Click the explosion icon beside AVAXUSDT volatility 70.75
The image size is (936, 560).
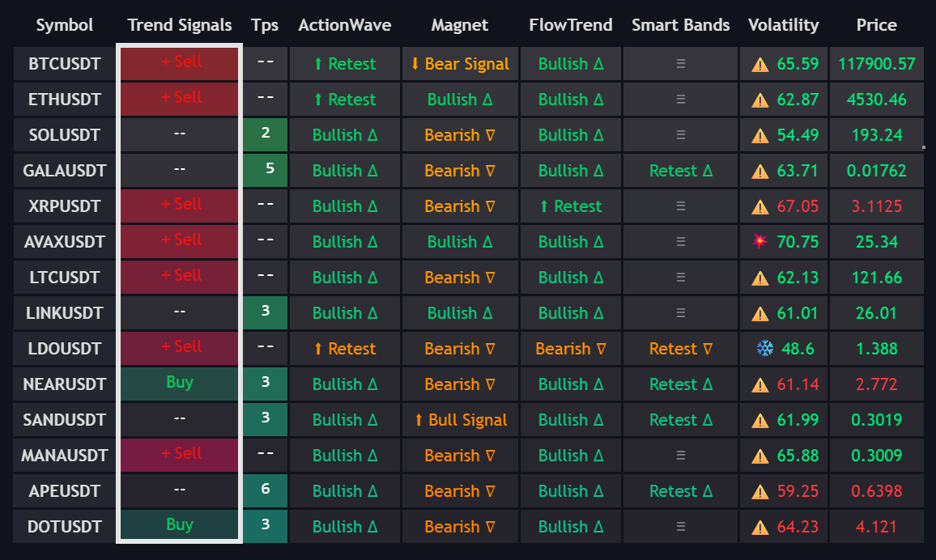pos(759,242)
